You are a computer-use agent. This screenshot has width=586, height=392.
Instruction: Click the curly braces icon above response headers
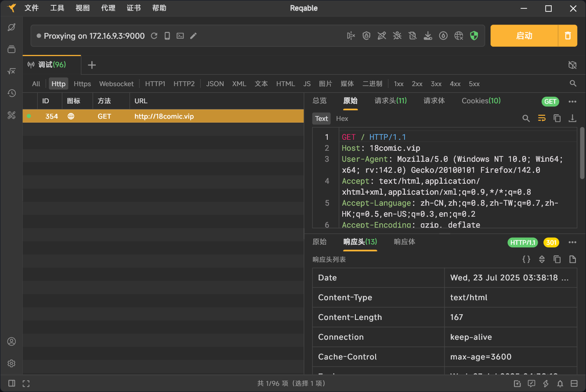[526, 259]
